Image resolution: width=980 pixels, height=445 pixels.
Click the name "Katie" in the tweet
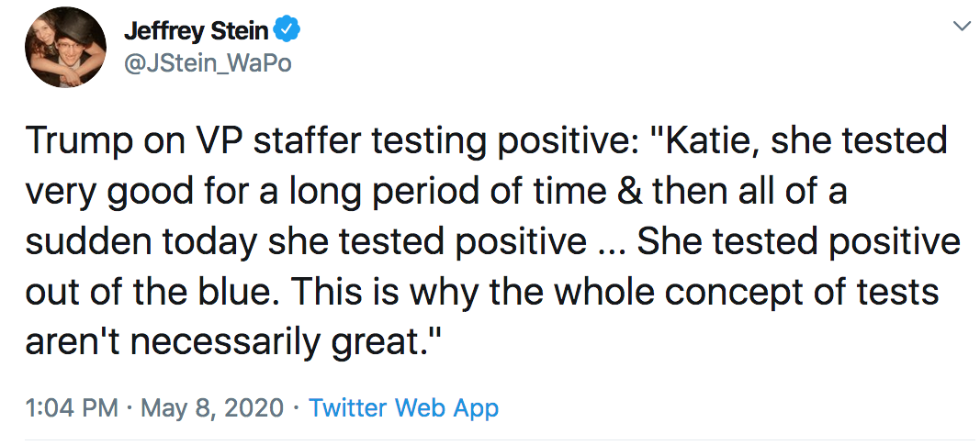coord(713,142)
